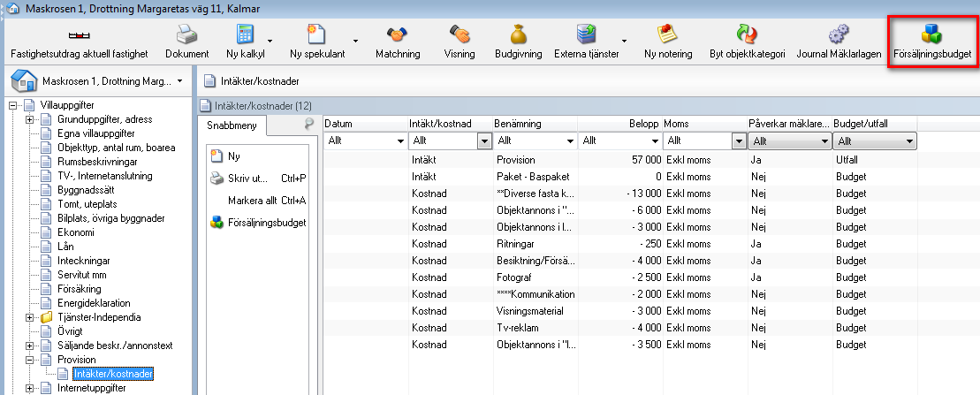Viewport: 980px width, 395px height.
Task: Select Objekttyp, antal rum, boarea
Action: (117, 148)
